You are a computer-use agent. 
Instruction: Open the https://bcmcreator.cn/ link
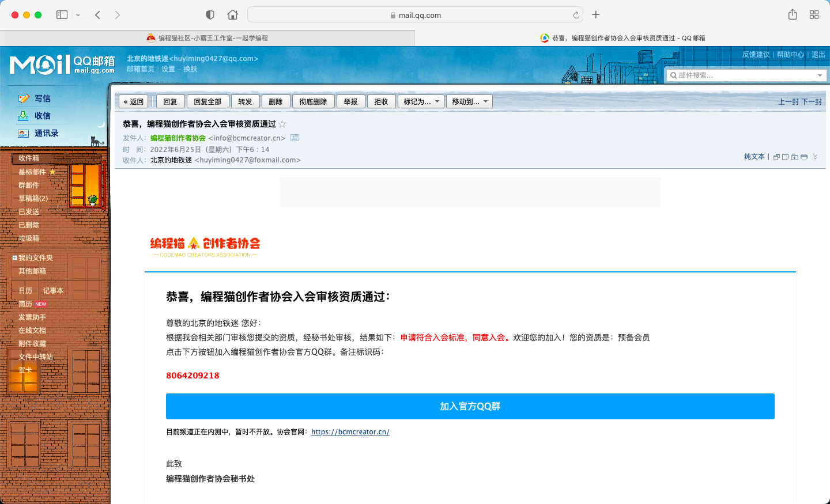tap(350, 432)
